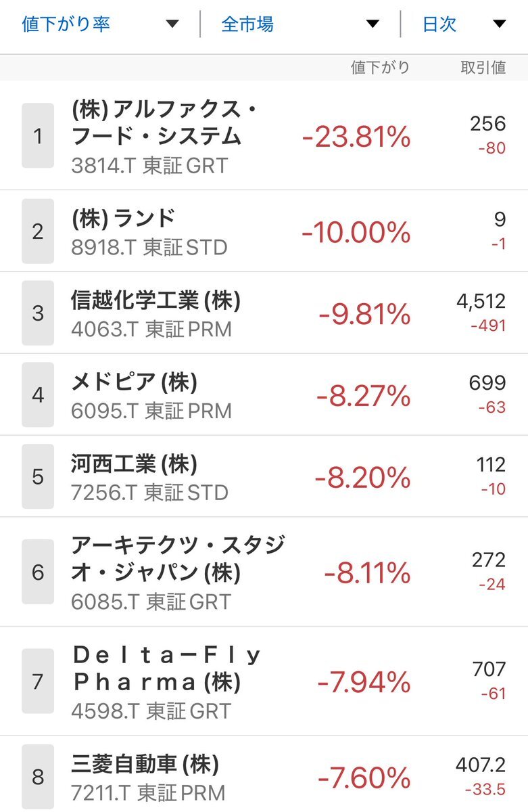Viewport: 528px width, 812px height.
Task: Open (株)ランド stock page
Action: click(x=264, y=231)
